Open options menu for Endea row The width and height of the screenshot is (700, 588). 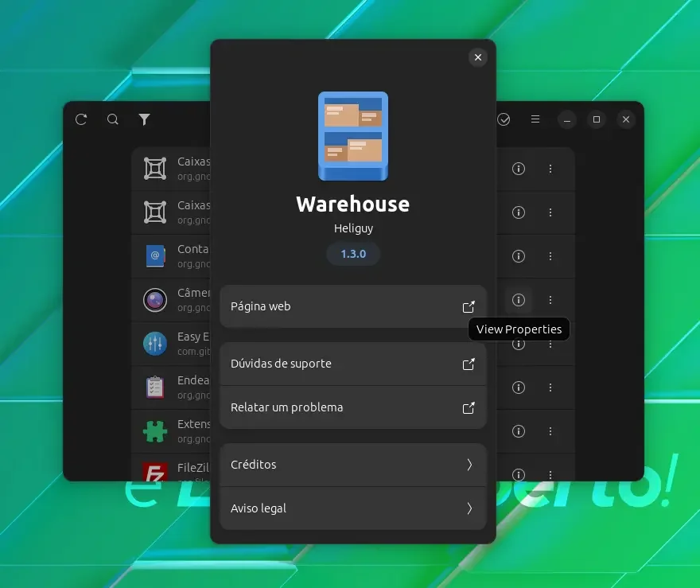click(550, 387)
